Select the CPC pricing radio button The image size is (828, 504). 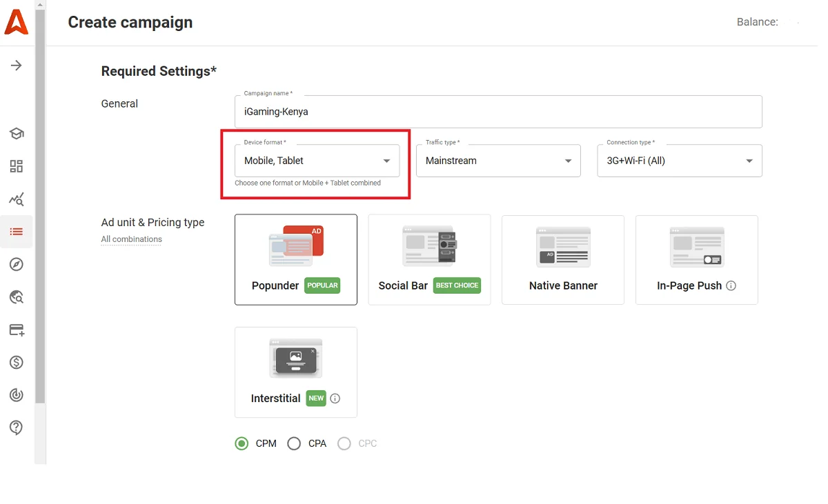pos(344,443)
